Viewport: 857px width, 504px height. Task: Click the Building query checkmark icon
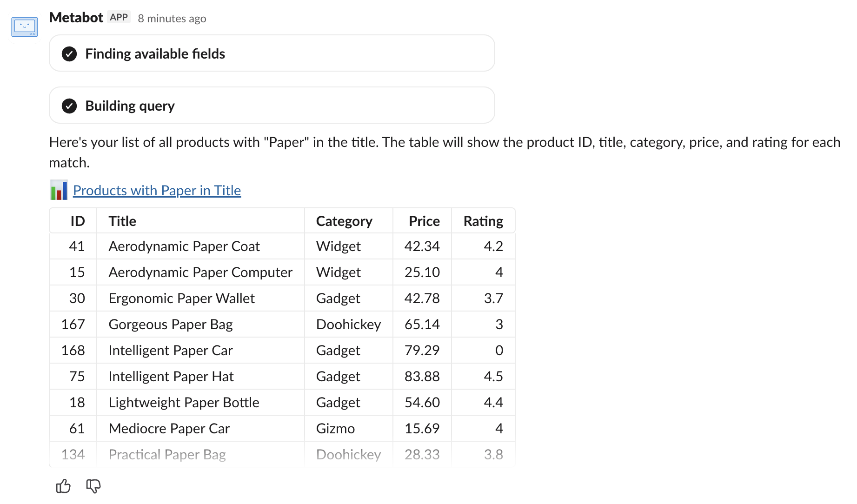click(x=69, y=106)
